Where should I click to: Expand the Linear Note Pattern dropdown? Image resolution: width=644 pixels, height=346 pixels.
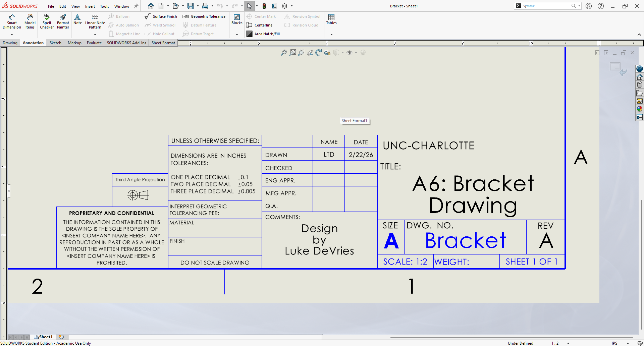pos(95,35)
